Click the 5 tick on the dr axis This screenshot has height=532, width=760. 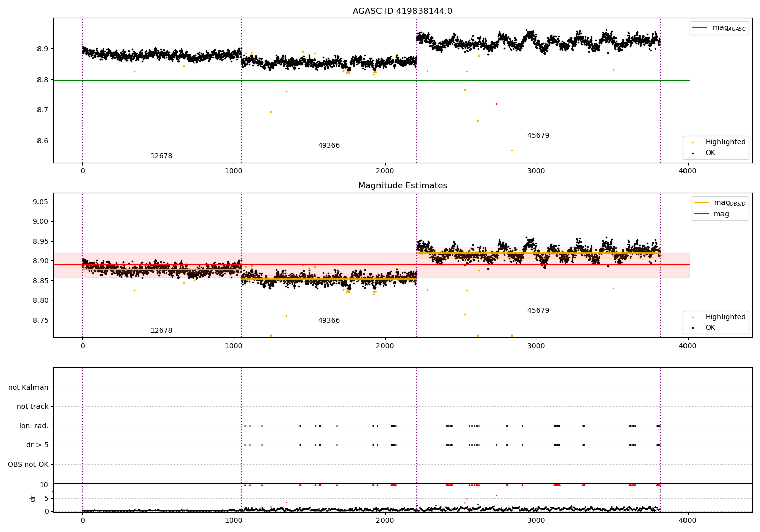(47, 499)
